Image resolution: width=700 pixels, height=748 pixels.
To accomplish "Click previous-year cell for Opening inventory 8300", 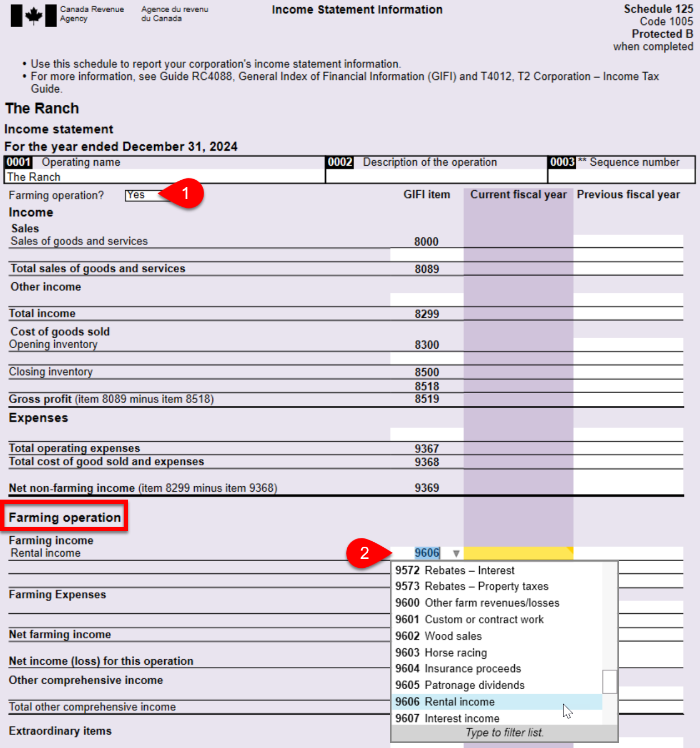I will tap(628, 344).
